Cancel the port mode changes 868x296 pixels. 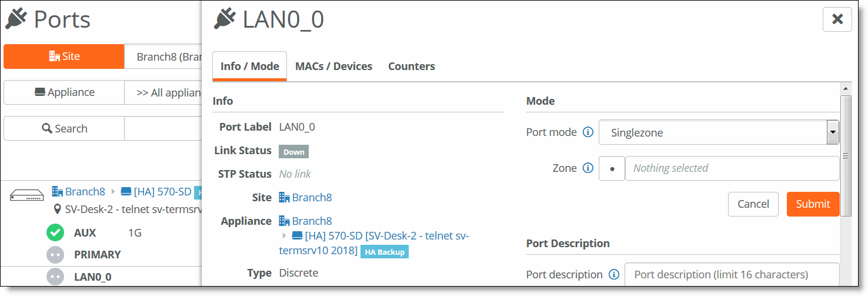[753, 204]
